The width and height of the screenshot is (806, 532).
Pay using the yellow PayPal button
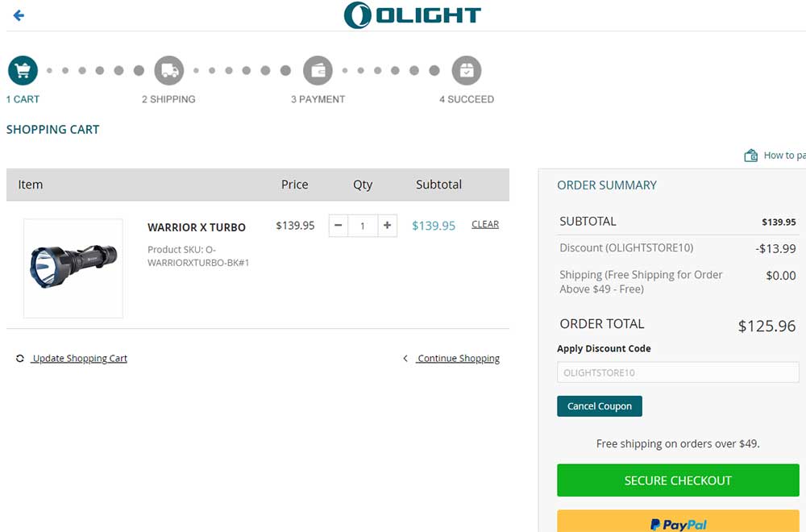coord(678,522)
